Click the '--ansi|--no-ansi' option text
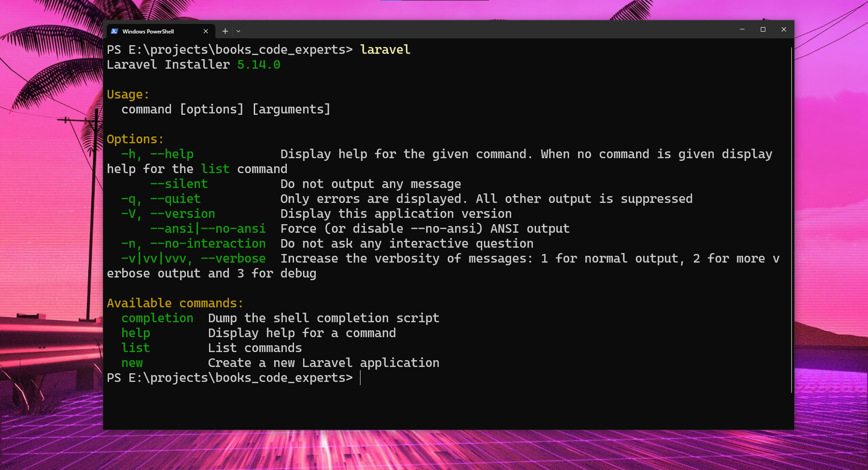The height and width of the screenshot is (470, 868). [208, 229]
